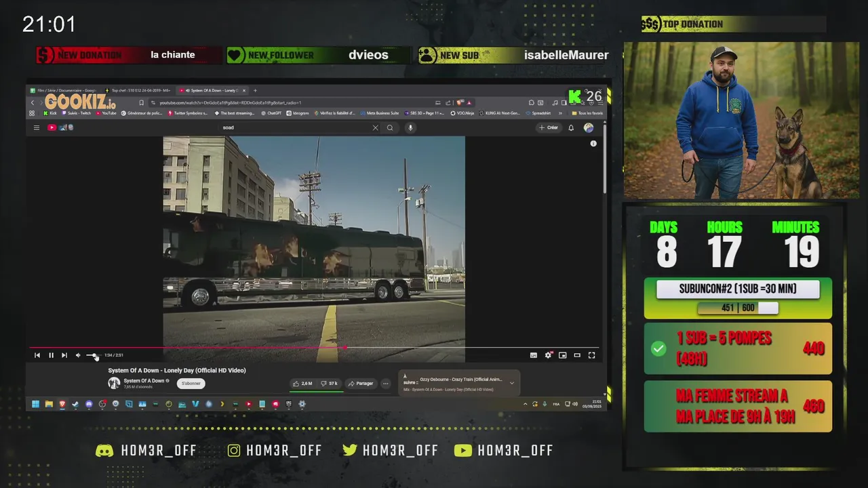868x488 pixels.
Task: Open Discord from the taskbar
Action: pos(89,404)
